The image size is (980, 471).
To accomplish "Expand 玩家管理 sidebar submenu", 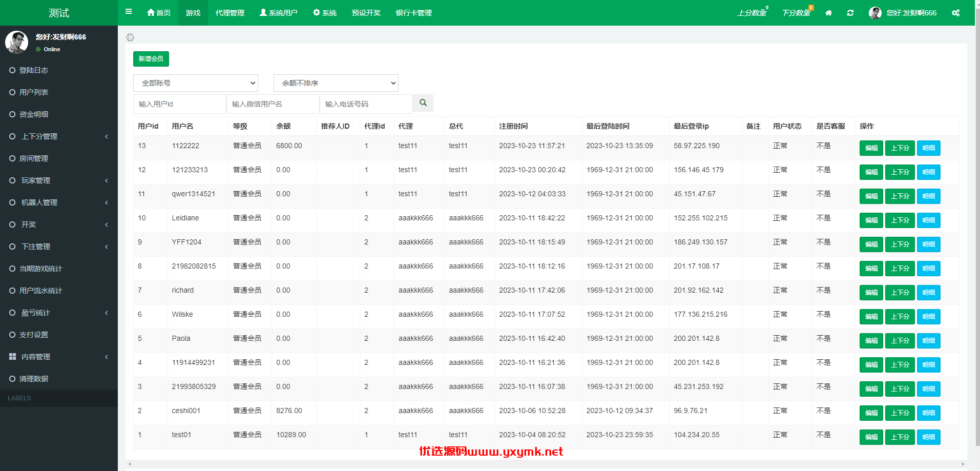I will pos(59,180).
